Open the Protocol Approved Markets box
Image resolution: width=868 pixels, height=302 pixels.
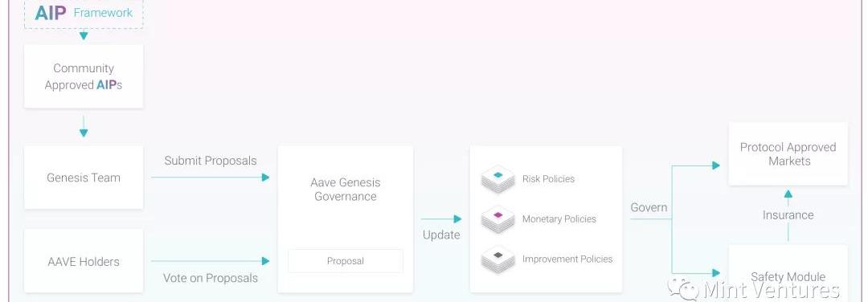click(788, 153)
